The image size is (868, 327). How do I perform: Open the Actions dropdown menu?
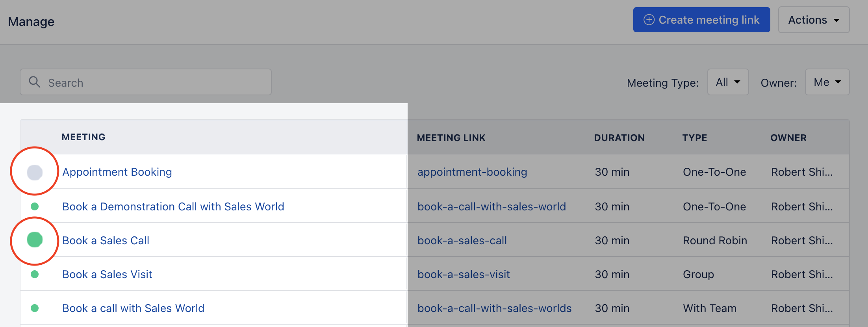(x=814, y=20)
